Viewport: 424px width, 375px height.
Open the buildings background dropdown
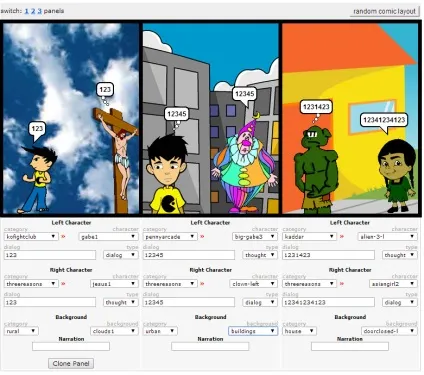(x=253, y=331)
